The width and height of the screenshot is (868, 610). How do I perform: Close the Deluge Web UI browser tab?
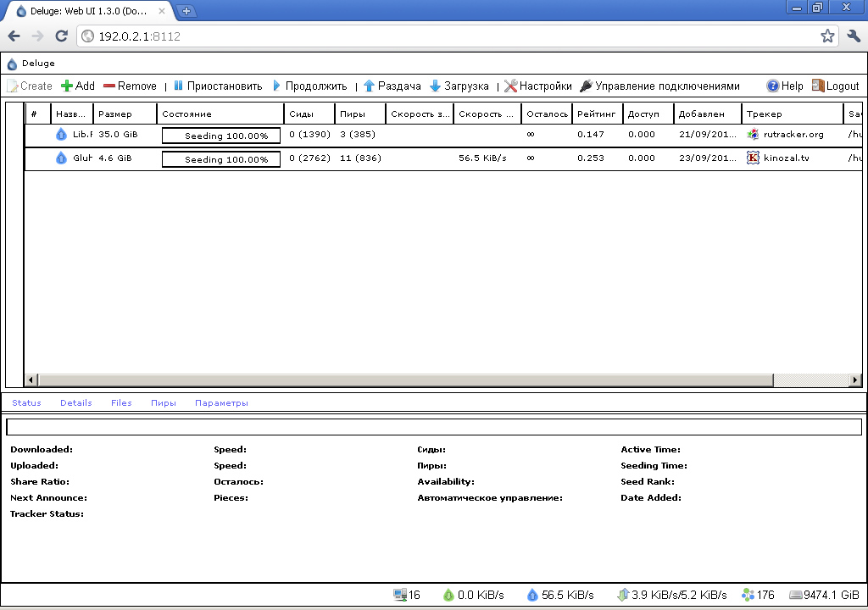[162, 10]
